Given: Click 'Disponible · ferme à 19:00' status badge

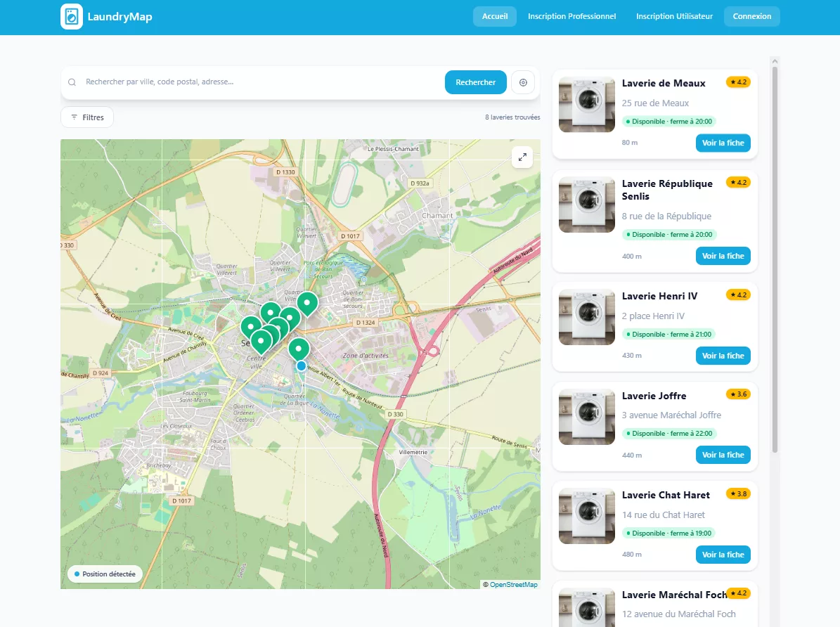Looking at the screenshot, I should [668, 534].
